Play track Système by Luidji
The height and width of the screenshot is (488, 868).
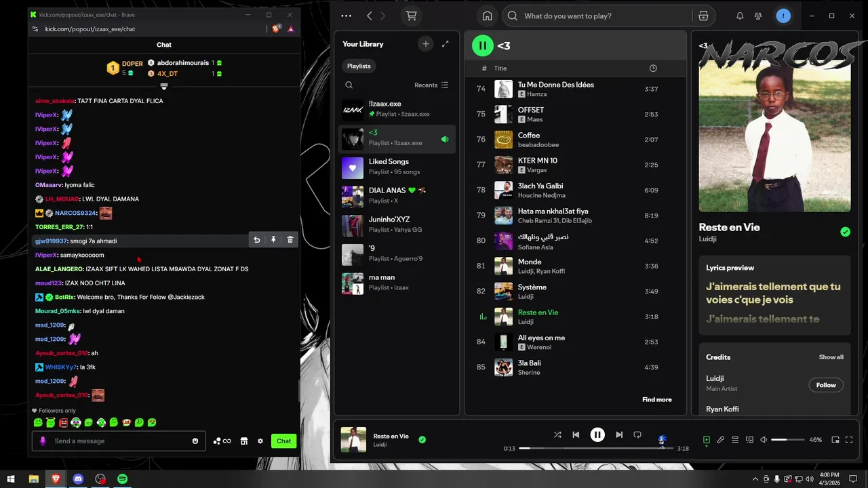[575, 291]
